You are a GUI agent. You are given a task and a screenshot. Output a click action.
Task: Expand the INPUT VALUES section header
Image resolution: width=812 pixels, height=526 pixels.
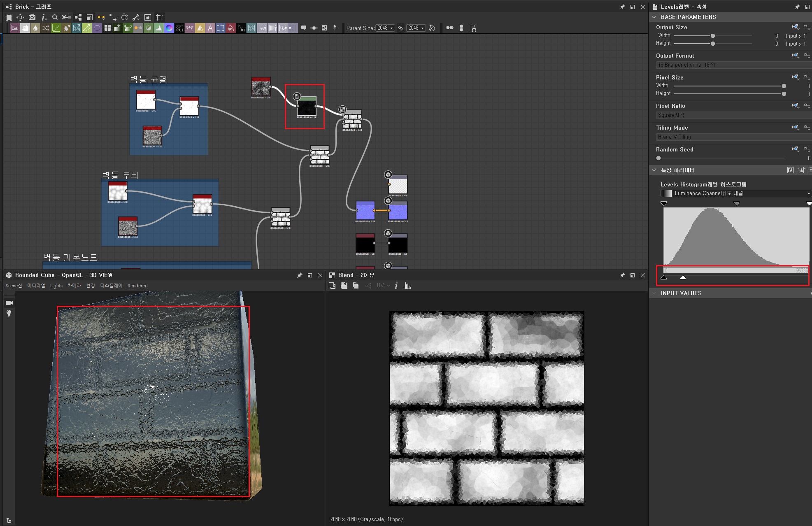[681, 293]
